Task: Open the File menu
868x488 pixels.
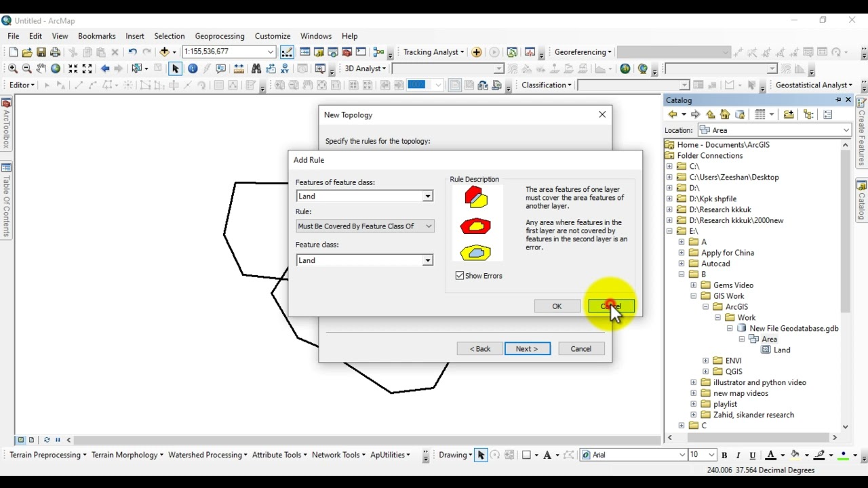Action: click(14, 36)
